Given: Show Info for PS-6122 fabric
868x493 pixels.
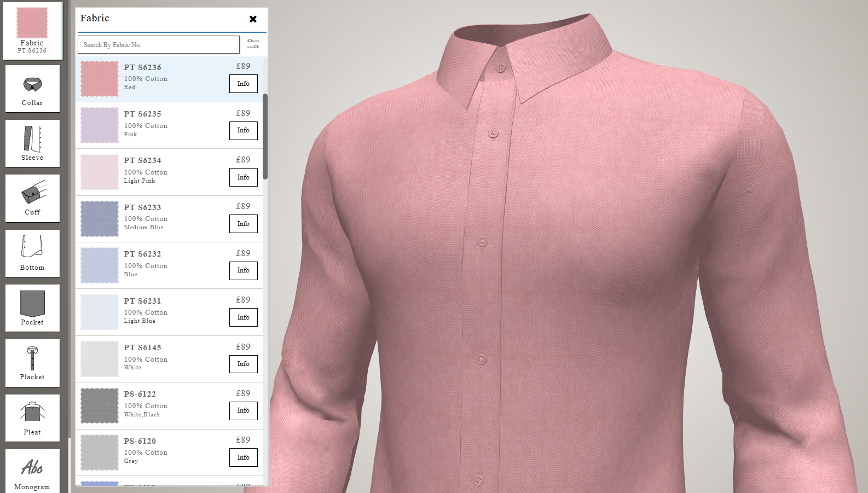Looking at the screenshot, I should click(244, 411).
